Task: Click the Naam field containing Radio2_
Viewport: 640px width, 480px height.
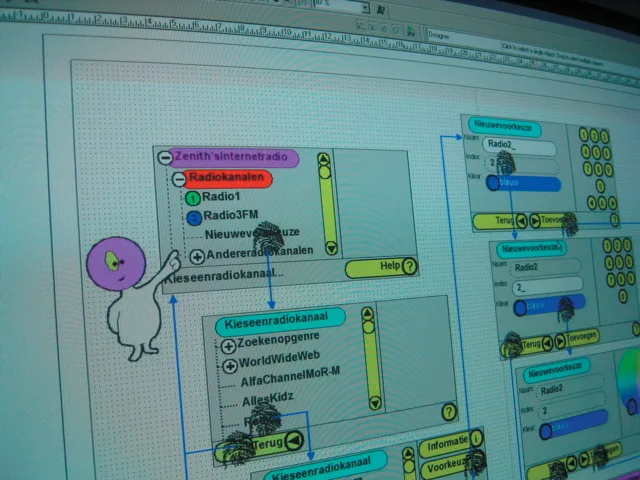Action: coord(519,146)
